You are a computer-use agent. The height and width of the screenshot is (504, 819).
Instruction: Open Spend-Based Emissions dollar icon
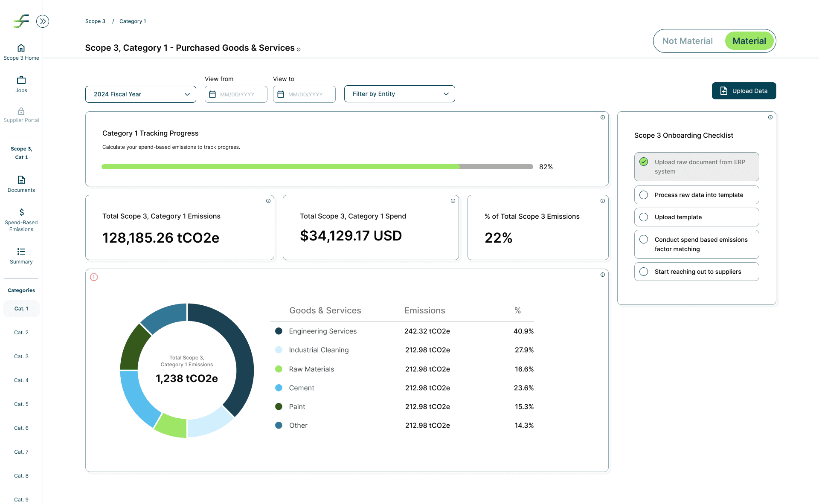point(21,212)
